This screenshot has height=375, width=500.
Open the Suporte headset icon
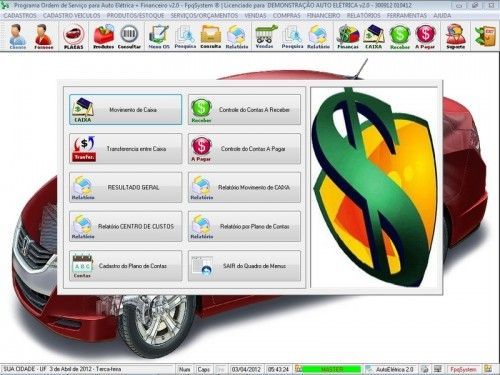coord(456,37)
